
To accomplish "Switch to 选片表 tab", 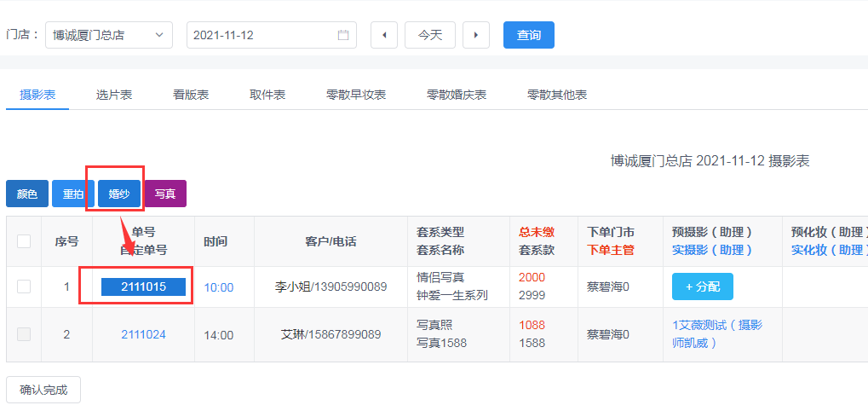I will 114,95.
